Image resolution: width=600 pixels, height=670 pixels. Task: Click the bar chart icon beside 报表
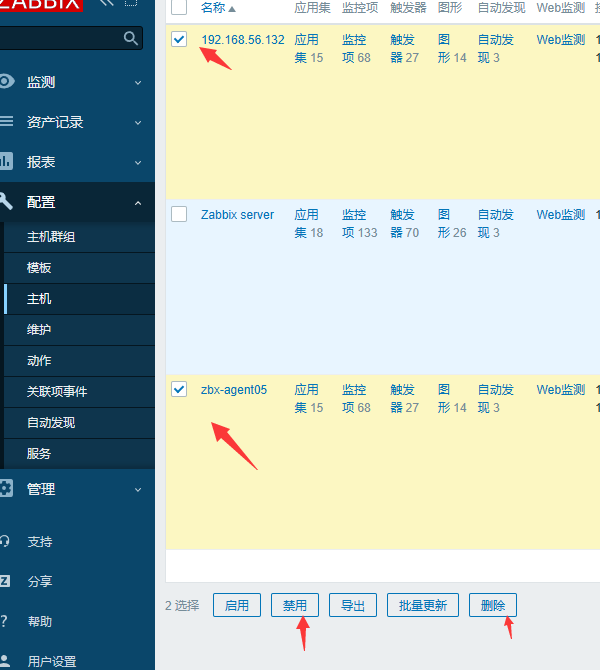(x=6, y=162)
